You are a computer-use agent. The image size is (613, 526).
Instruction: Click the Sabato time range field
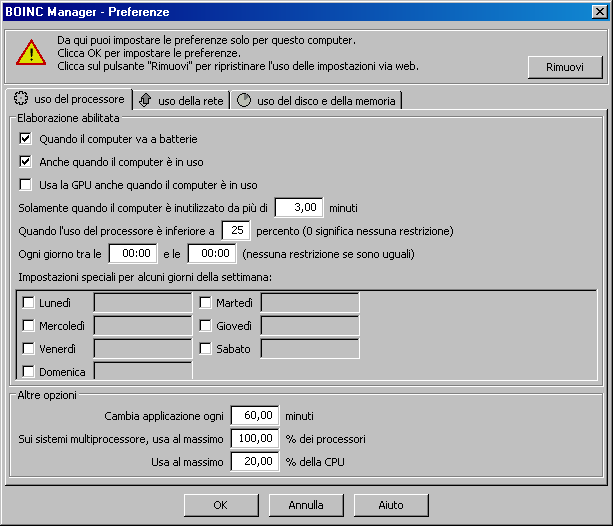310,348
